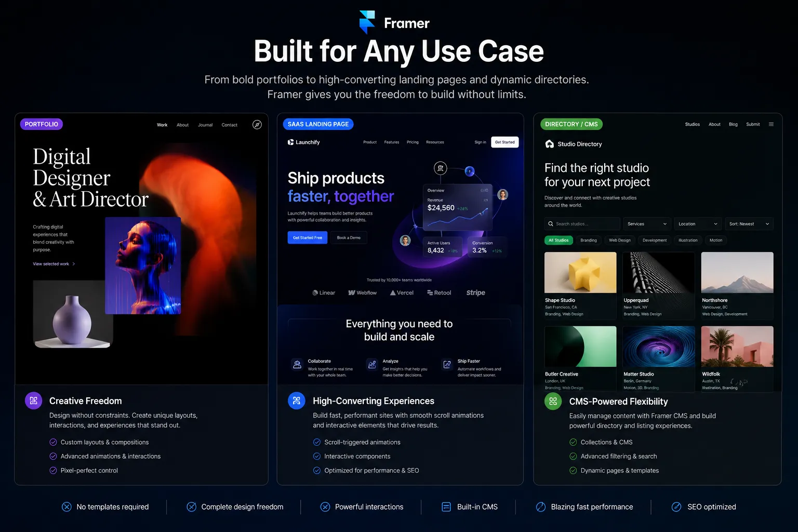Click the checkmark beside Interactive components
The image size is (798, 532).
click(x=317, y=456)
